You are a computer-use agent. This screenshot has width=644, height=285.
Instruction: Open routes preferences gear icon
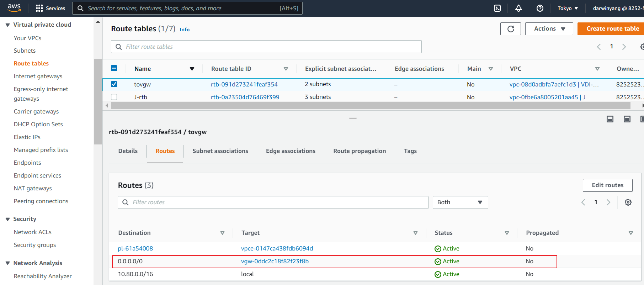(628, 202)
